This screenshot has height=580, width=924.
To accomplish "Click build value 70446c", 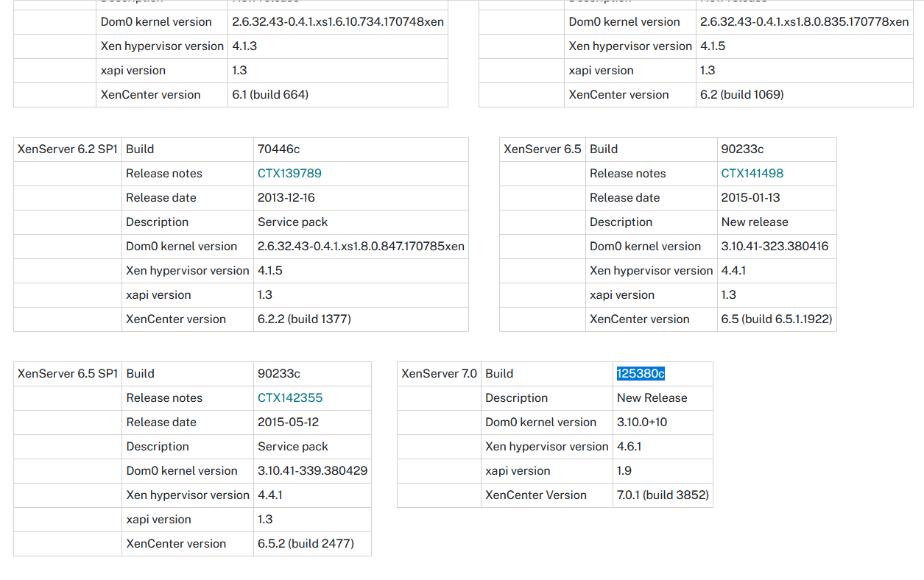I will click(279, 149).
